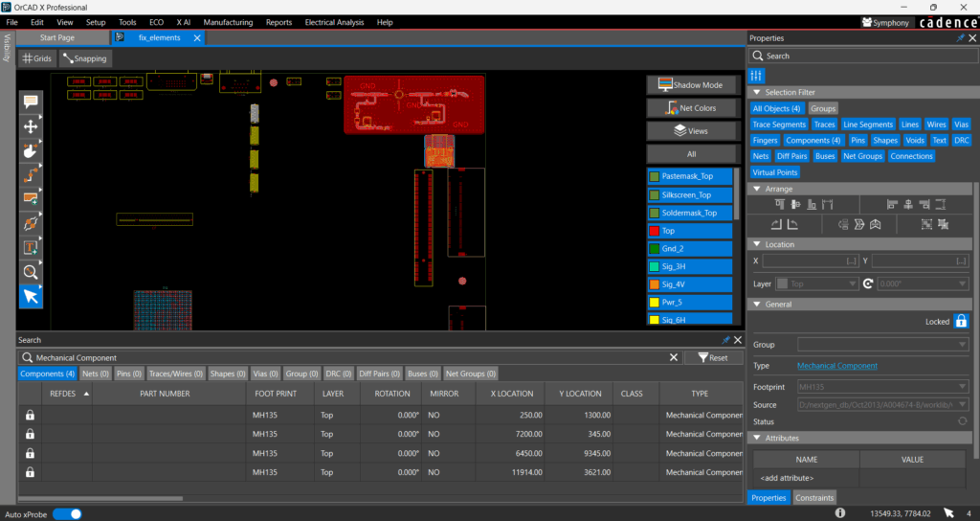The image size is (980, 521).
Task: Open the Group dropdown in General
Action: tap(882, 345)
